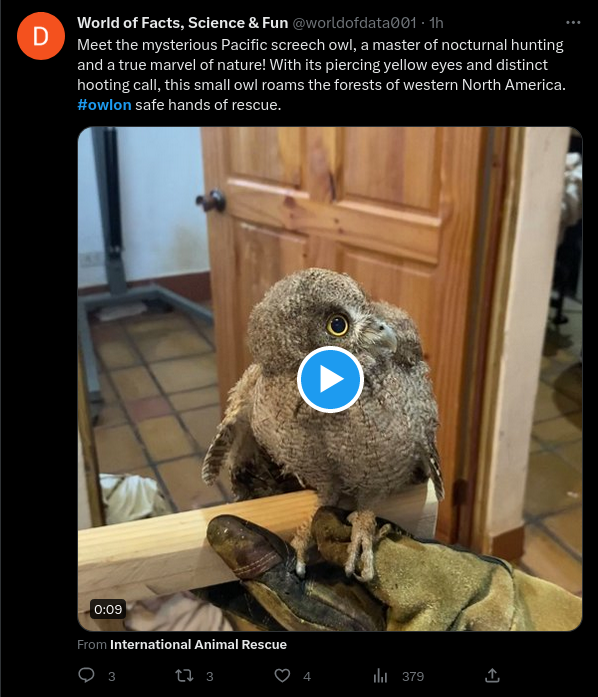Click the @worldofdata001 handle
This screenshot has height=697, width=598.
354,23
